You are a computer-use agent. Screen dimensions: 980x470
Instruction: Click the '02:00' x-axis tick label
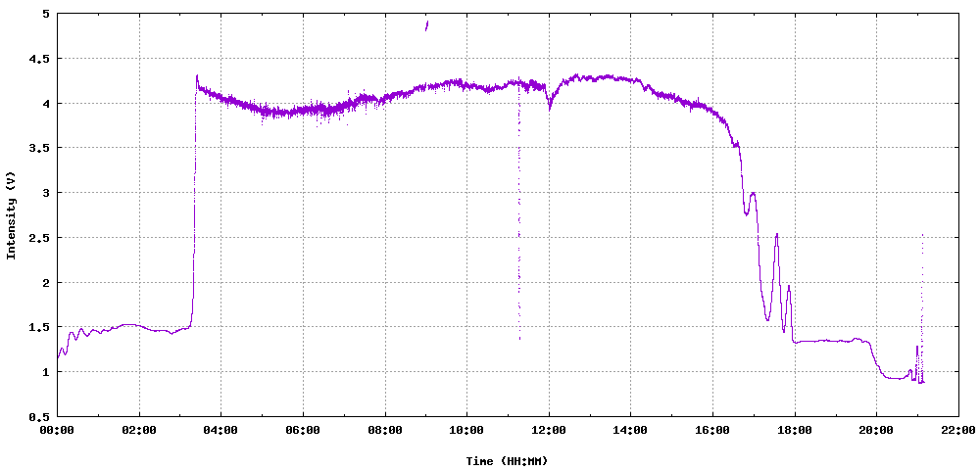139,430
